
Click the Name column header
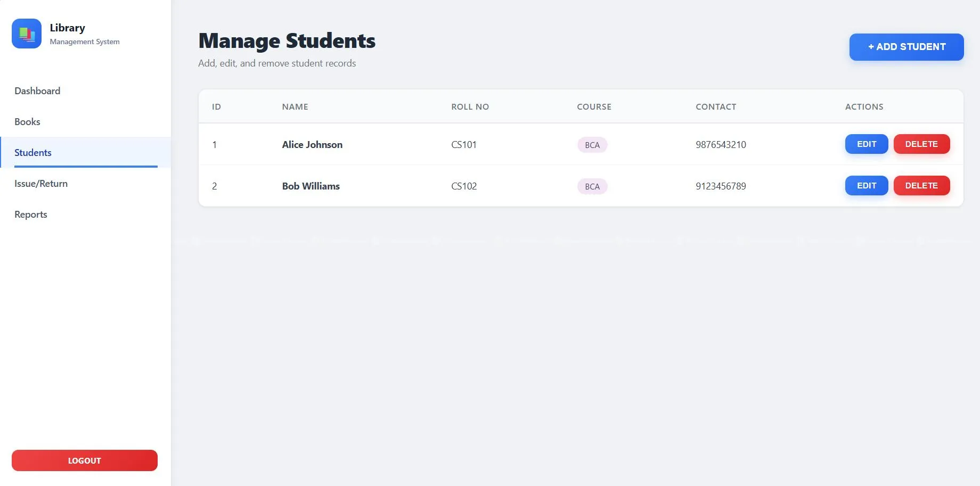point(295,107)
